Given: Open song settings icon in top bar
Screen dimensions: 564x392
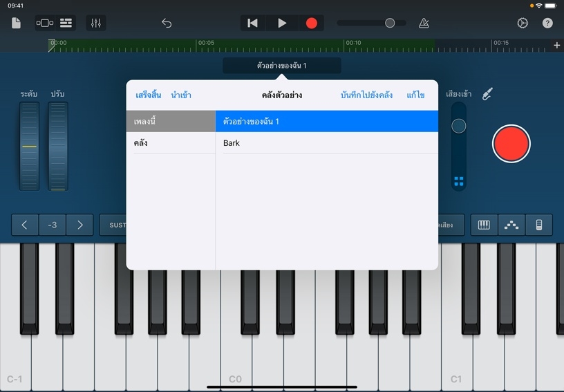Looking at the screenshot, I should 523,23.
